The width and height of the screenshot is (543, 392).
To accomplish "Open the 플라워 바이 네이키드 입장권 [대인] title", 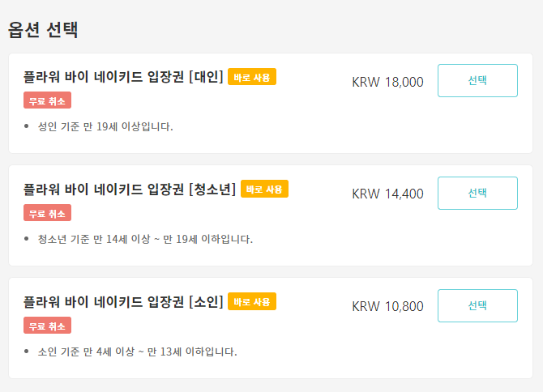I will coord(124,78).
